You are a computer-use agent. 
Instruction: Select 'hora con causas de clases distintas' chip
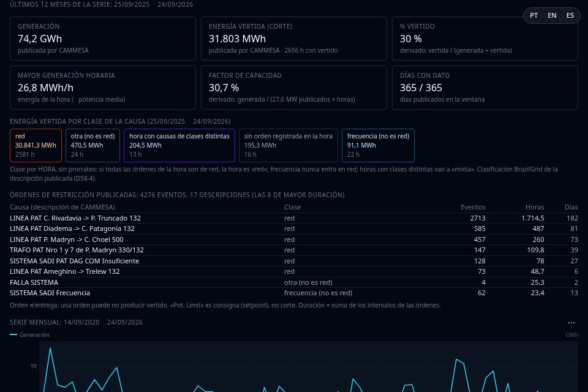pyautogui.click(x=179, y=146)
